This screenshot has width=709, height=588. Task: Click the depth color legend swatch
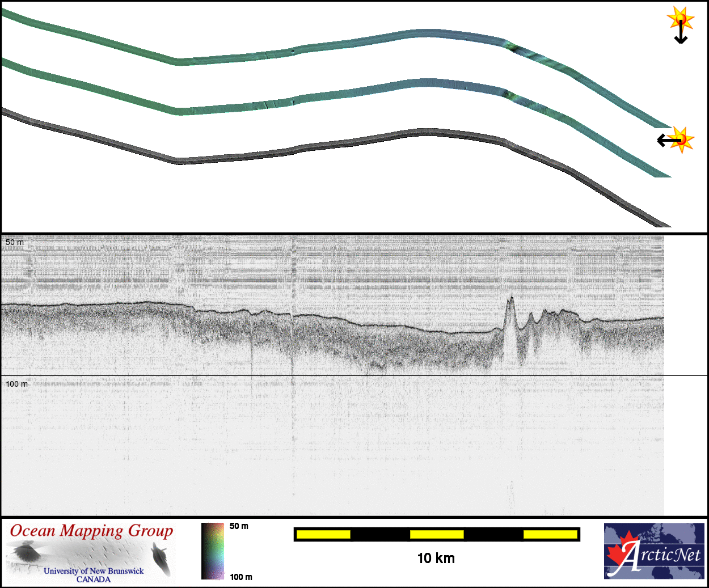tap(213, 551)
